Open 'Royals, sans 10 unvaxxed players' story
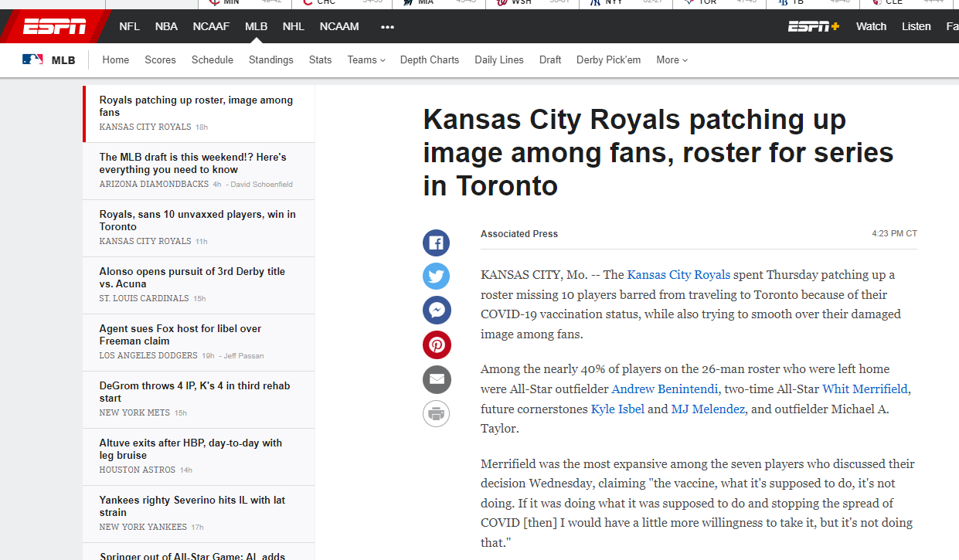Image resolution: width=959 pixels, height=560 pixels. pyautogui.click(x=197, y=221)
